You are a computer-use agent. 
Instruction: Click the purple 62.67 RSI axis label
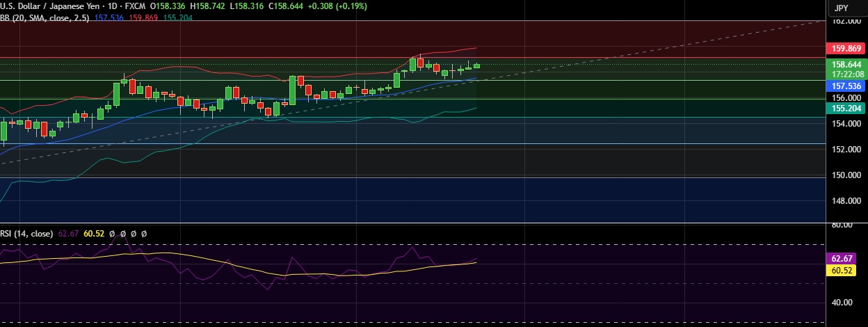(x=843, y=258)
